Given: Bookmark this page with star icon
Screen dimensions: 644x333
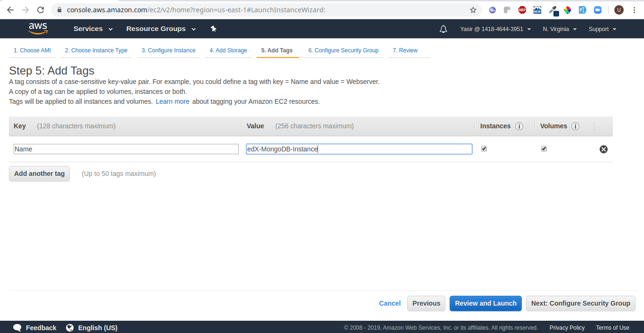Looking at the screenshot, I should coord(473,10).
